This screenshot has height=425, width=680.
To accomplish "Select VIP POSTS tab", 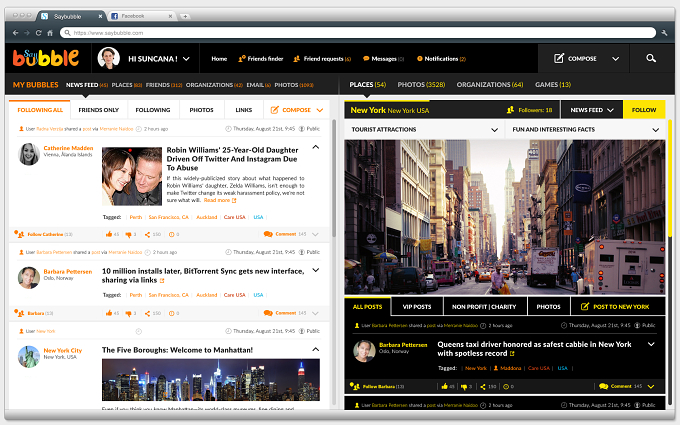I will tap(417, 307).
